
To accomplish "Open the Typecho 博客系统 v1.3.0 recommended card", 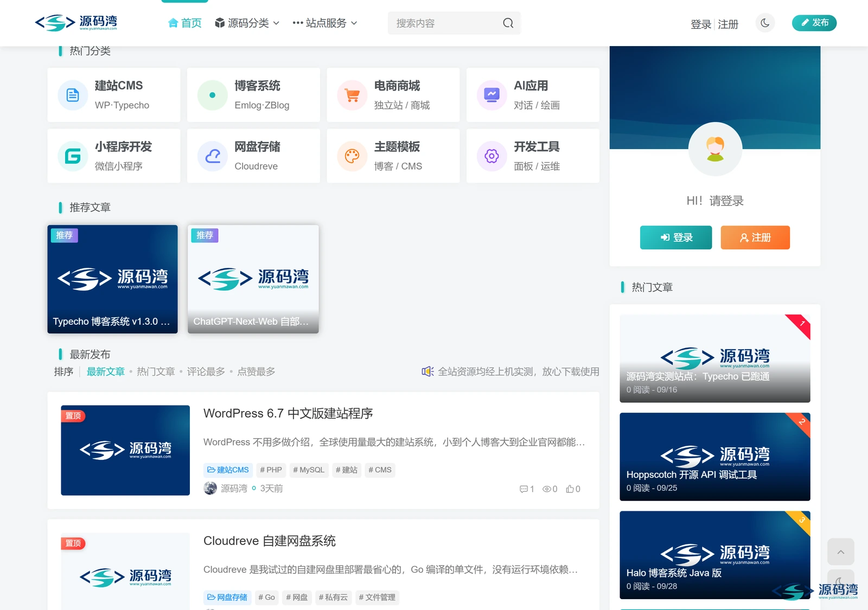I will (x=112, y=279).
